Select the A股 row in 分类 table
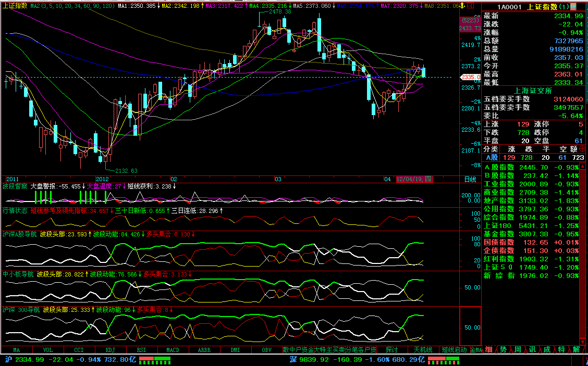This screenshot has width=588, height=366. pyautogui.click(x=533, y=158)
